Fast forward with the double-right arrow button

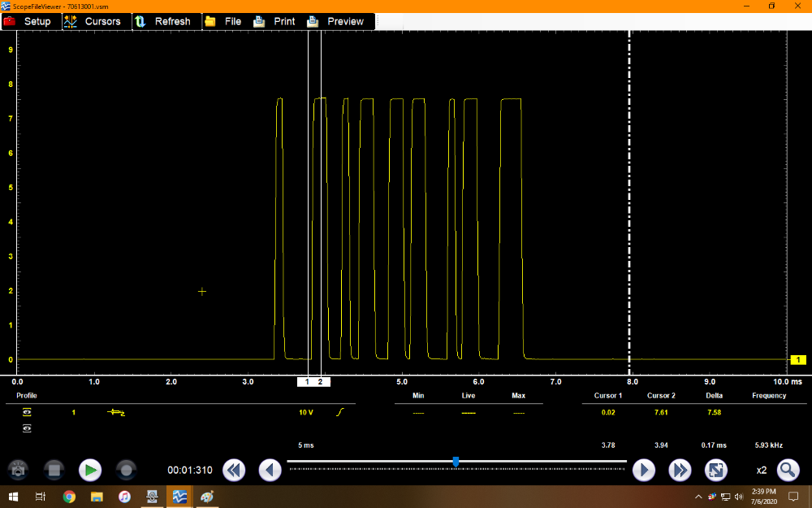click(x=680, y=470)
